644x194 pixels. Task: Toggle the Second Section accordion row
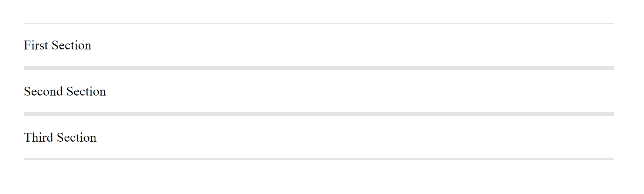coord(318,91)
